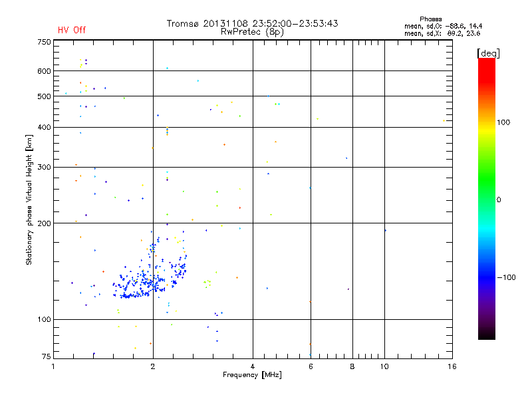Viewport: 532px width, 399px height.
Task: Click the isolated blue point at 10 MHz
Action: pyautogui.click(x=386, y=231)
